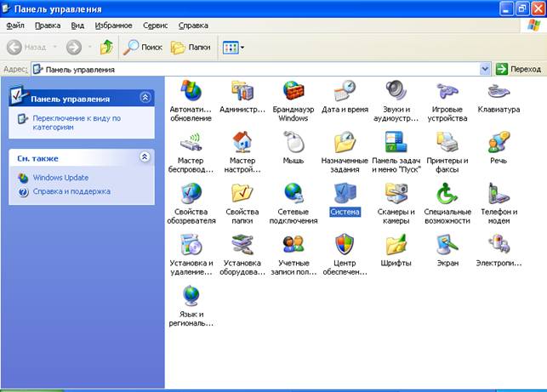The height and width of the screenshot is (392, 547).
Task: Click the Windows Update link
Action: click(x=60, y=178)
